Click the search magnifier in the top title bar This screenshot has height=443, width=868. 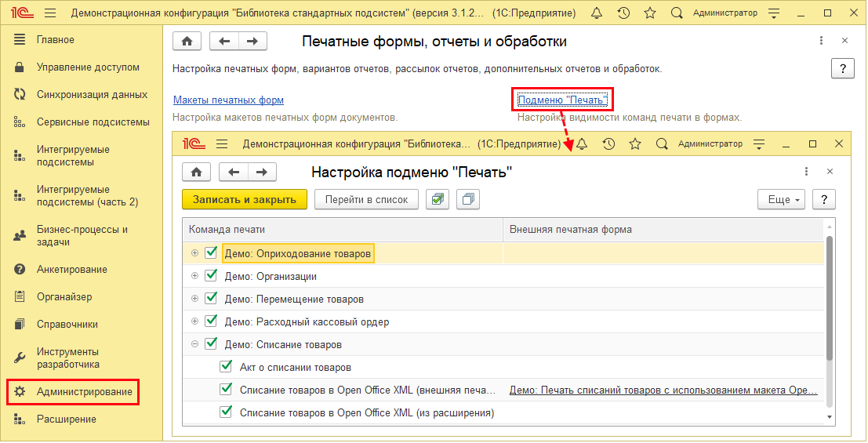coord(677,13)
